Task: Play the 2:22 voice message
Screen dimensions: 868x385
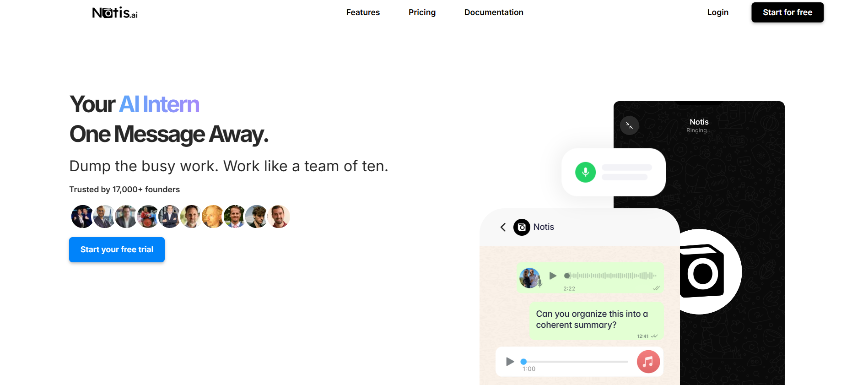Action: coord(553,276)
